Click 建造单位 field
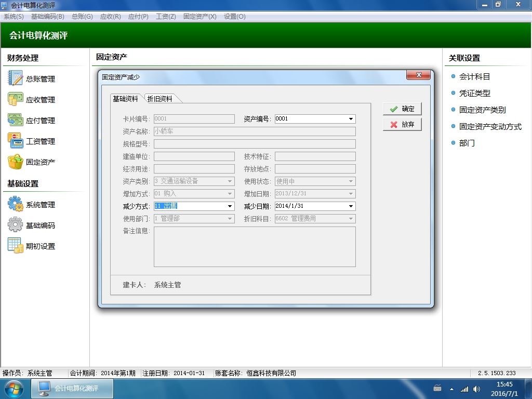This screenshot has width=532, height=399. pos(194,156)
